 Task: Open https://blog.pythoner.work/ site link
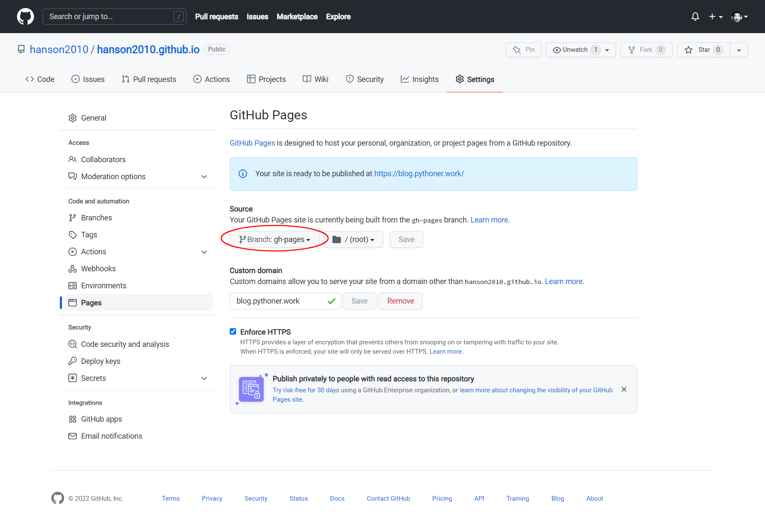click(419, 174)
